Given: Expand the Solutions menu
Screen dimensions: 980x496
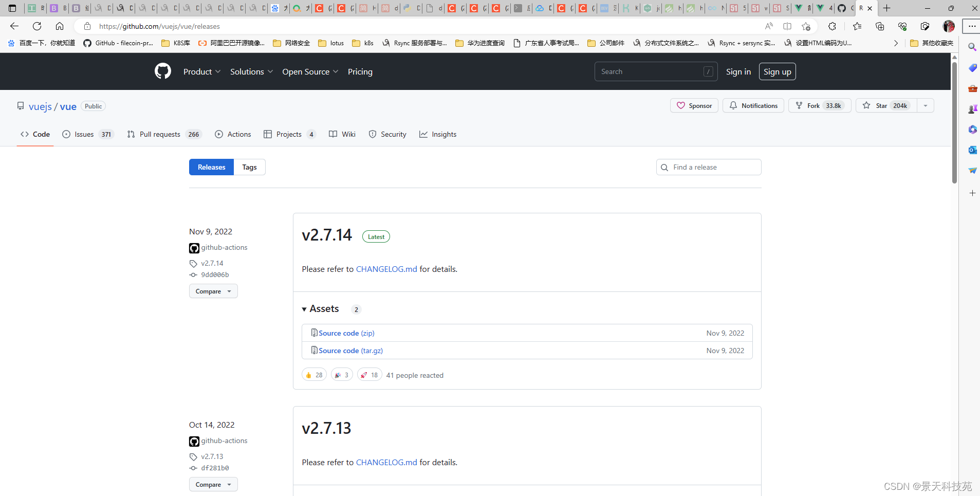Looking at the screenshot, I should point(251,71).
